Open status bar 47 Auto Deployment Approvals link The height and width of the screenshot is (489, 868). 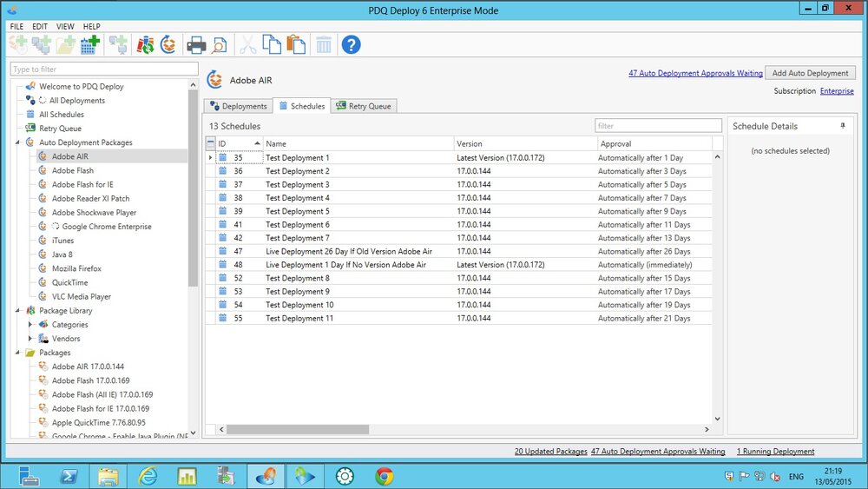coord(658,452)
